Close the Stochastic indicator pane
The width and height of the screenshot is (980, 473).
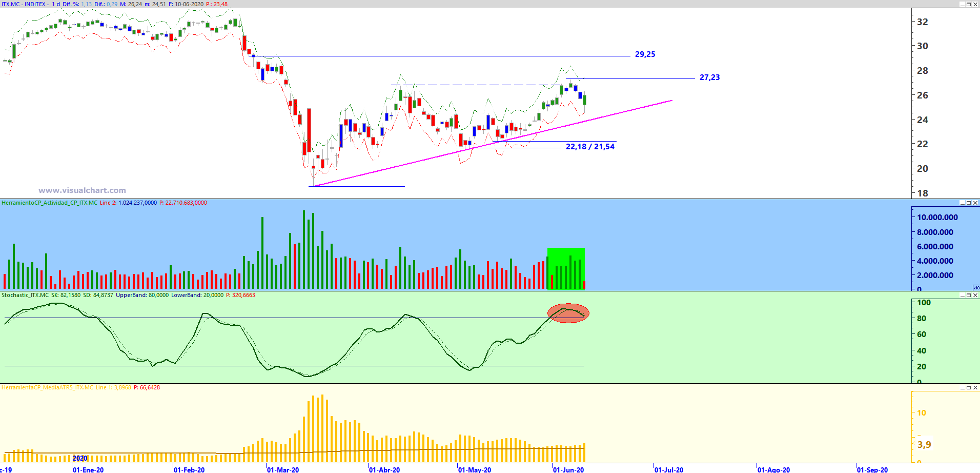tap(975, 295)
